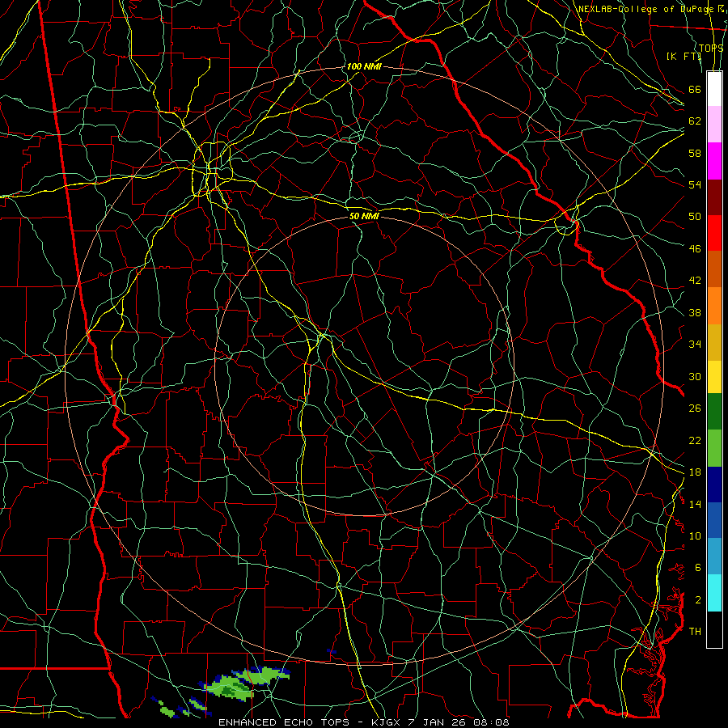Click the K FT units label
This screenshot has height=728, width=728.
click(684, 56)
